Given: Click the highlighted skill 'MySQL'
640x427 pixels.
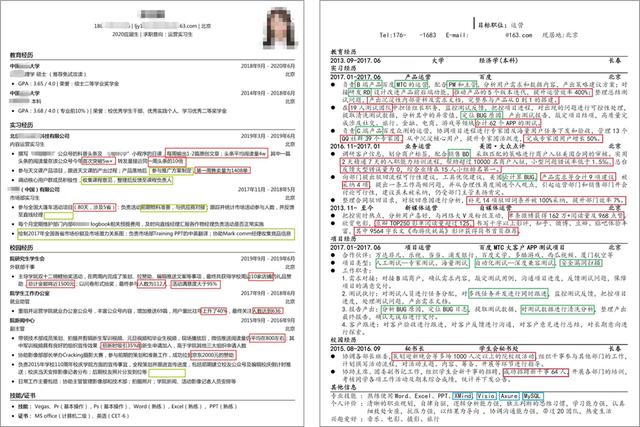Looking at the screenshot, I should pyautogui.click(x=533, y=396).
